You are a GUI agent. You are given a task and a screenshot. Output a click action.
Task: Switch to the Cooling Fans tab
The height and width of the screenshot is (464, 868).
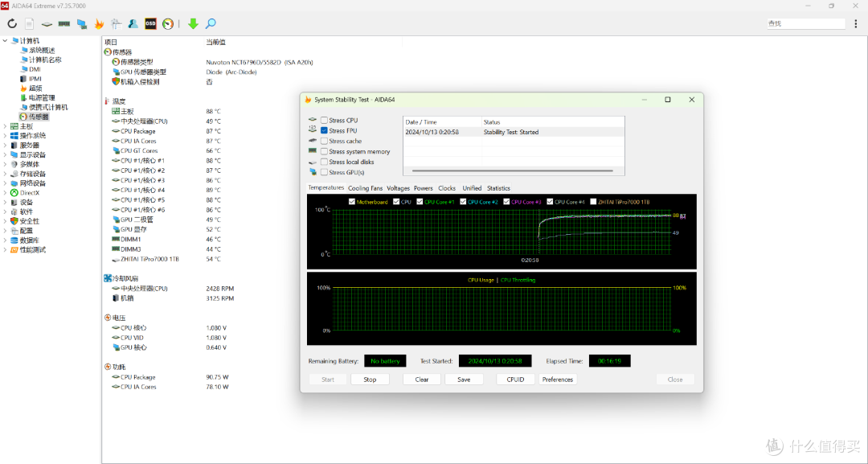click(x=366, y=188)
